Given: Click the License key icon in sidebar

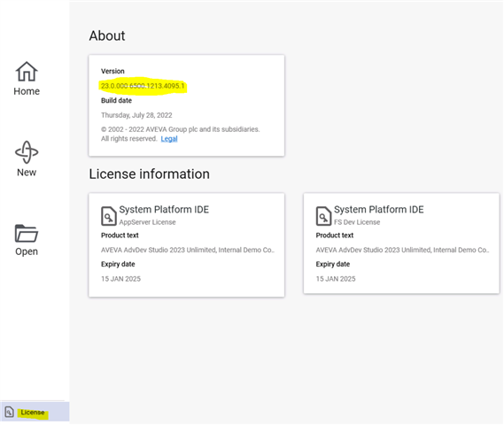Looking at the screenshot, I should click(x=9, y=412).
